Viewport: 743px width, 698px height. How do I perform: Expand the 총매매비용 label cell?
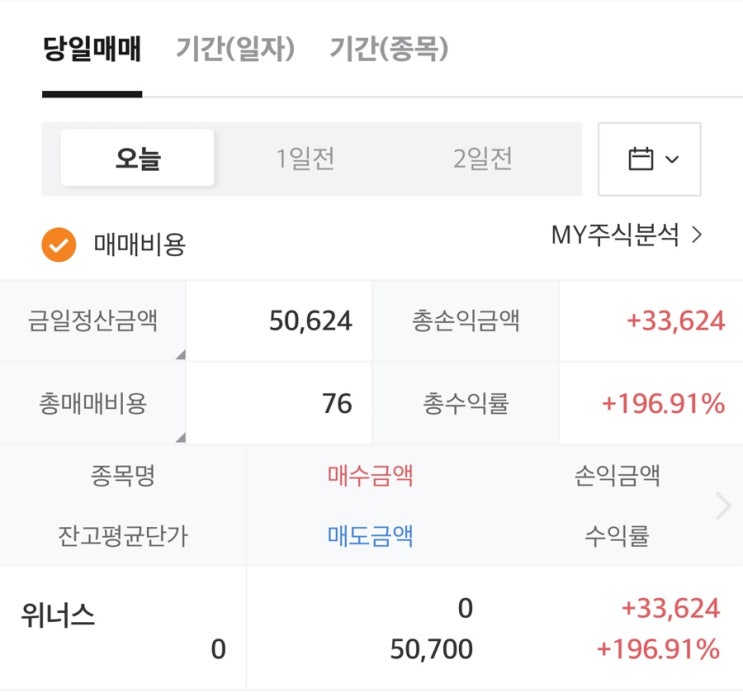(x=93, y=403)
